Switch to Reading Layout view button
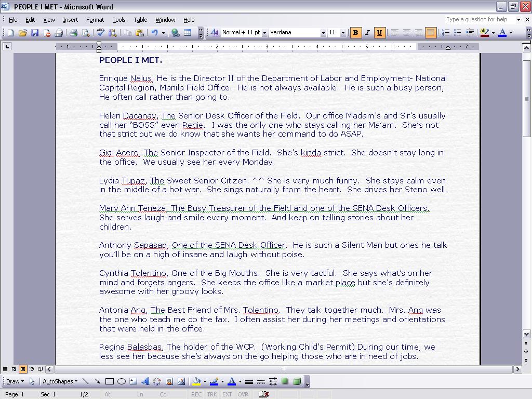 pyautogui.click(x=41, y=369)
